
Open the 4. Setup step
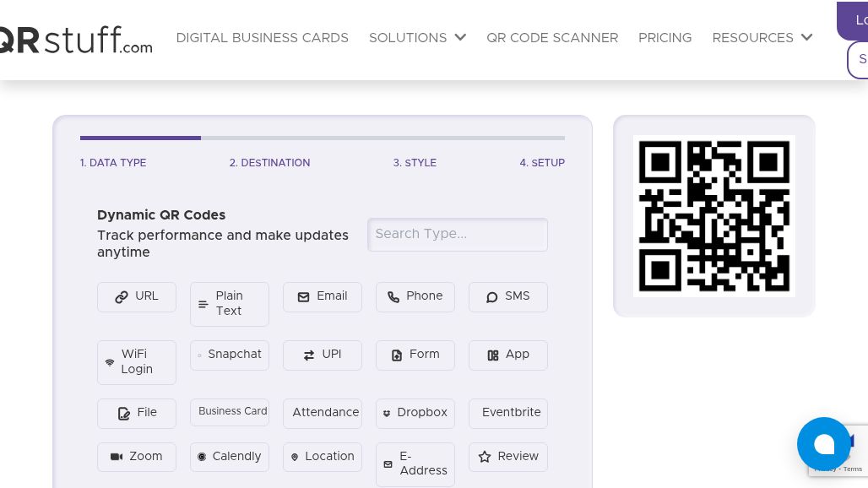pyautogui.click(x=542, y=163)
